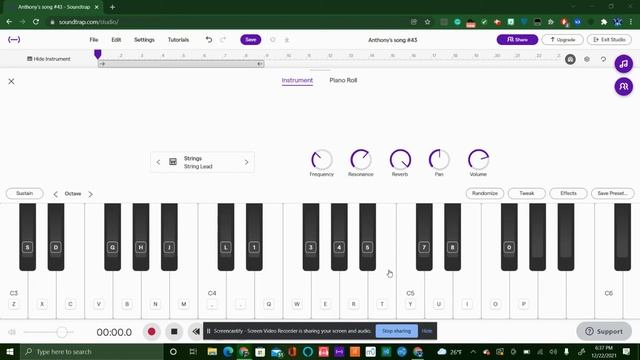The image size is (640, 360).
Task: Open File Explorer from the taskbar
Action: (212, 351)
